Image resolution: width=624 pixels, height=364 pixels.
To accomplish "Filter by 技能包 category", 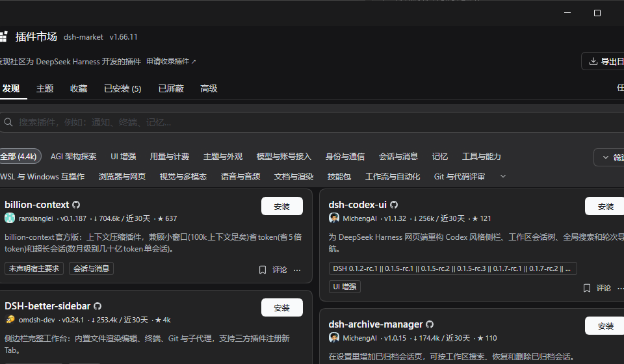I will pyautogui.click(x=339, y=176).
